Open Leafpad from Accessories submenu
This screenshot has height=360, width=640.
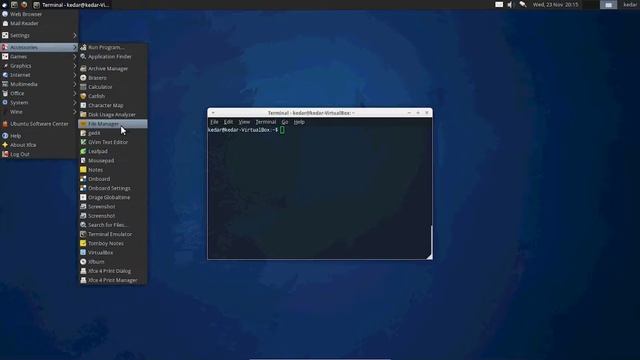tap(113, 151)
